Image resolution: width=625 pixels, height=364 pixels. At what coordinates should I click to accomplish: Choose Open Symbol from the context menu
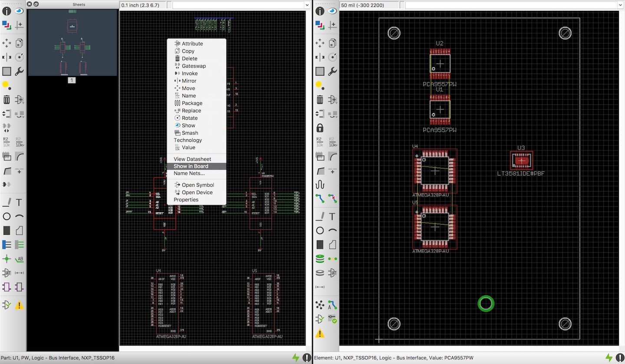tap(197, 185)
